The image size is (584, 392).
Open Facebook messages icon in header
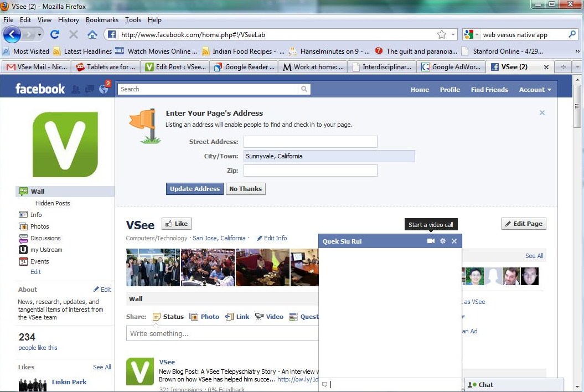89,89
